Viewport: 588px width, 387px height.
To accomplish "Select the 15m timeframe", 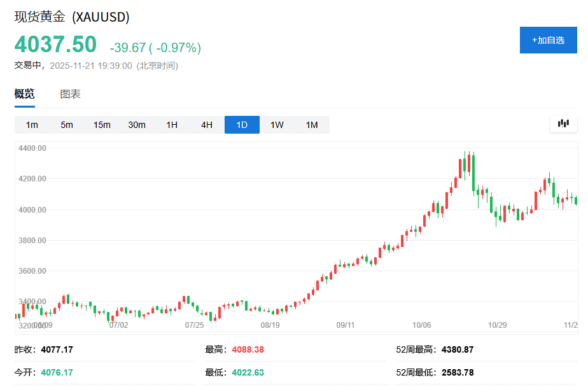I will (x=102, y=124).
